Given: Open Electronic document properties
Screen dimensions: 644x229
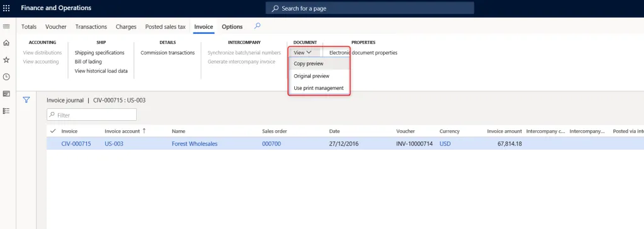Looking at the screenshot, I should coord(364,52).
